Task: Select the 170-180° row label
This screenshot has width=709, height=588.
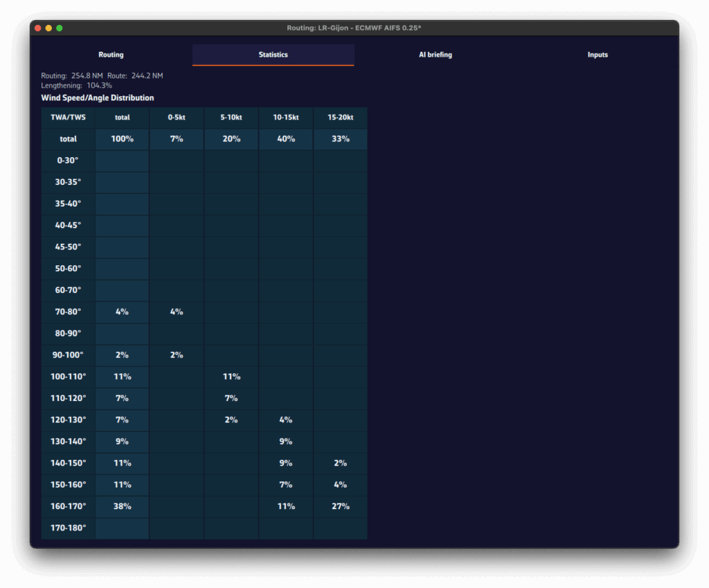Action: click(x=68, y=528)
